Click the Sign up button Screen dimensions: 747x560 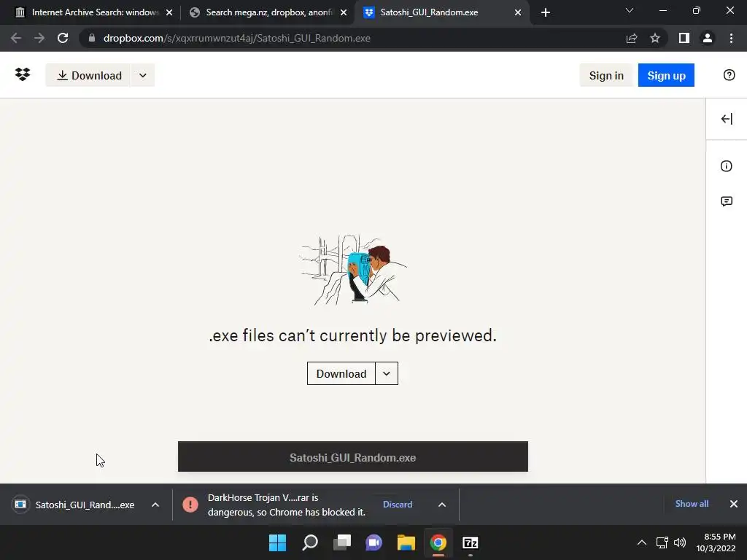click(666, 75)
